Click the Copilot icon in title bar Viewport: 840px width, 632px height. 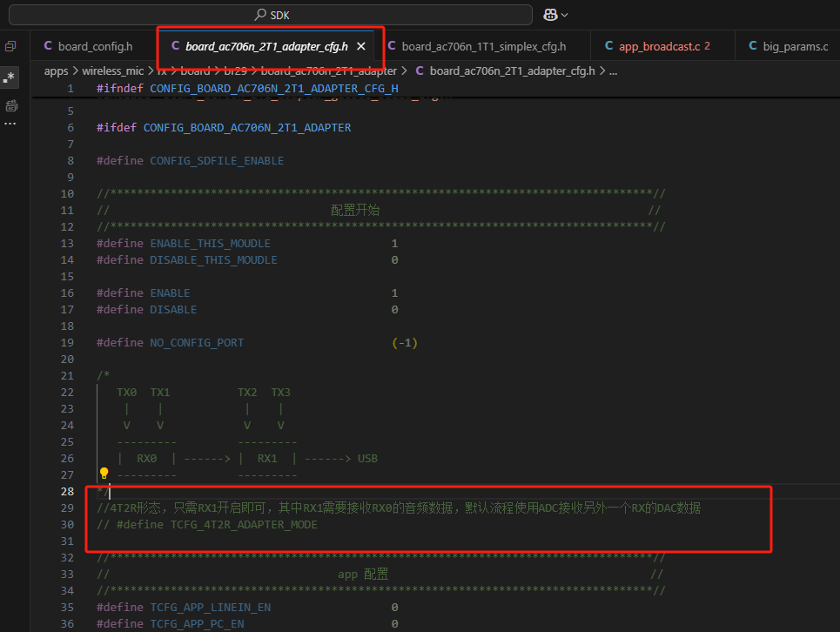[x=550, y=15]
